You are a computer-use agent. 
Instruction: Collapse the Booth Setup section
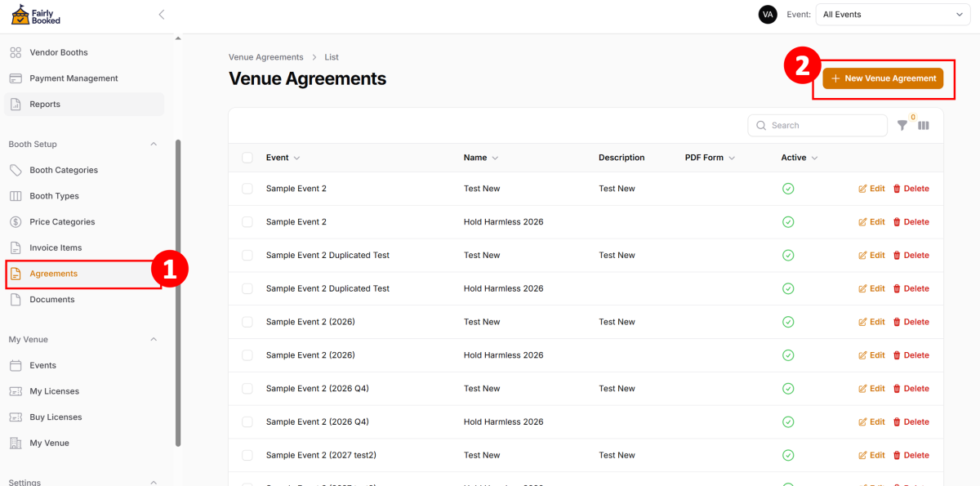(x=154, y=145)
